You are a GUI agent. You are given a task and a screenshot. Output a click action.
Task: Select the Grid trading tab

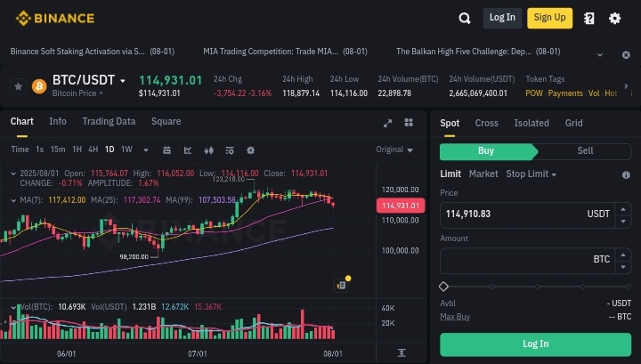tap(573, 123)
